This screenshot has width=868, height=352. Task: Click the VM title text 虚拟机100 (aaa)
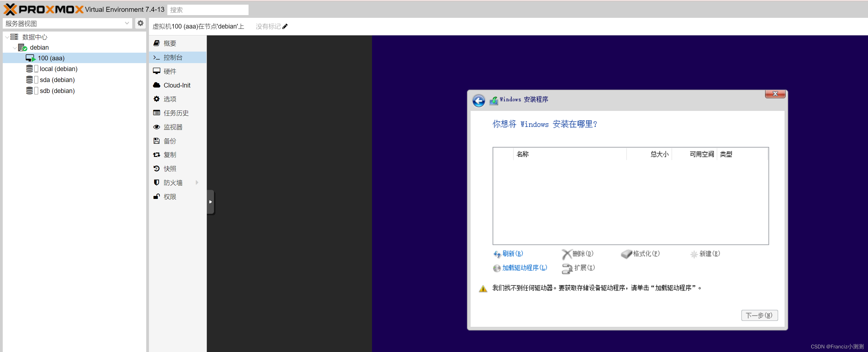coord(175,26)
